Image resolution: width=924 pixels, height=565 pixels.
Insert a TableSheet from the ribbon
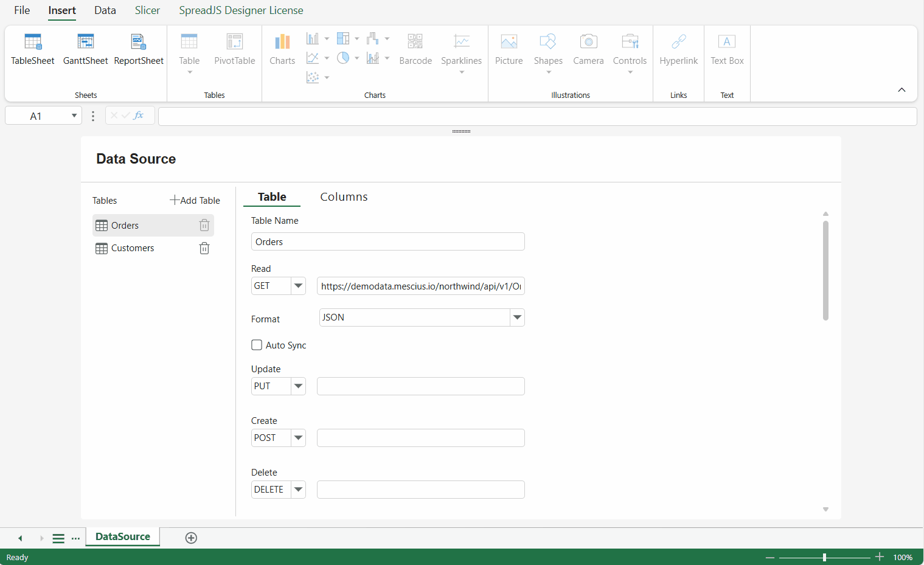tap(33, 49)
